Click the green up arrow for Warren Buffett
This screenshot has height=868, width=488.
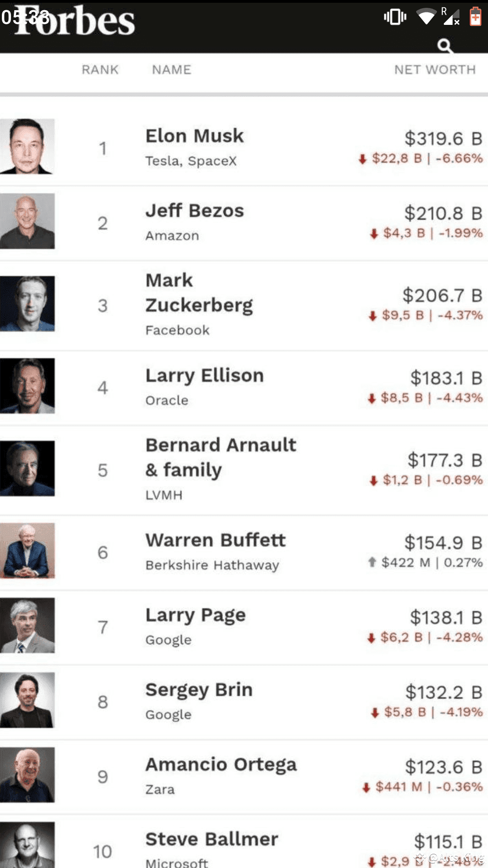373,562
